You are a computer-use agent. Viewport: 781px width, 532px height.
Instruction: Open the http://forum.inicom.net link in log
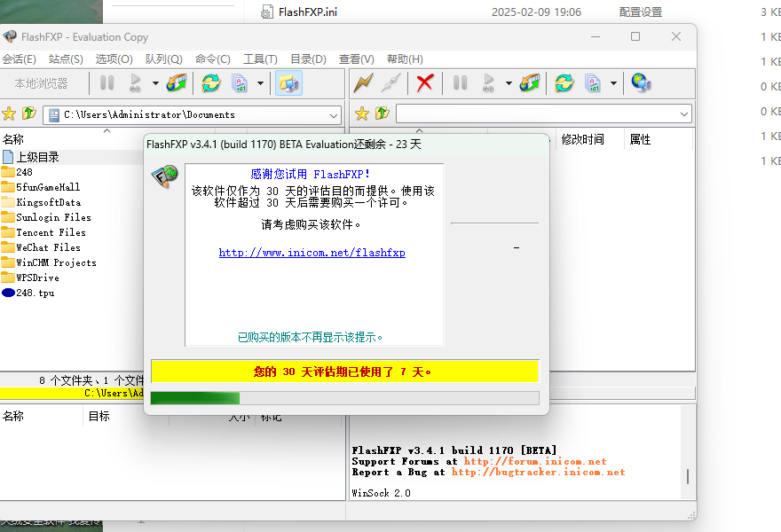pos(535,461)
